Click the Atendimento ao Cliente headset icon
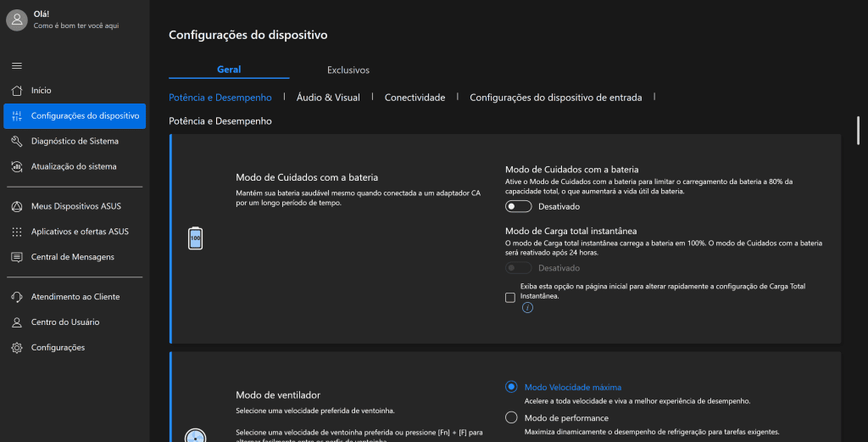This screenshot has height=442, width=868. [17, 297]
